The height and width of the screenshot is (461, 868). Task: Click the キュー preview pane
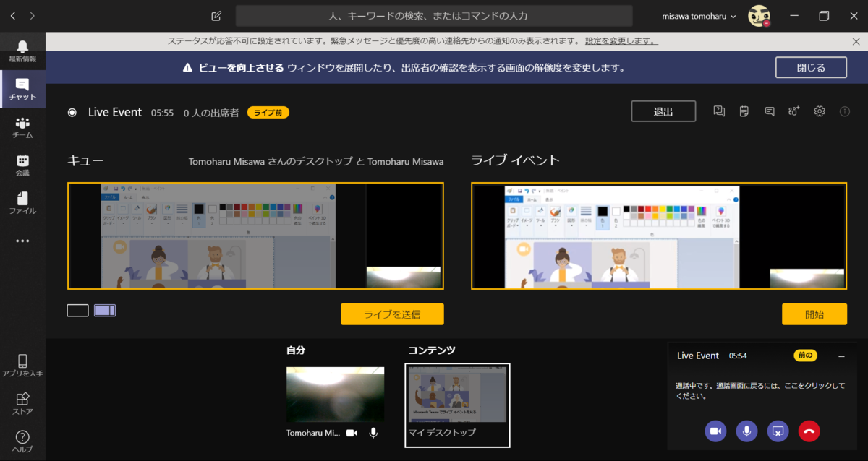[255, 236]
